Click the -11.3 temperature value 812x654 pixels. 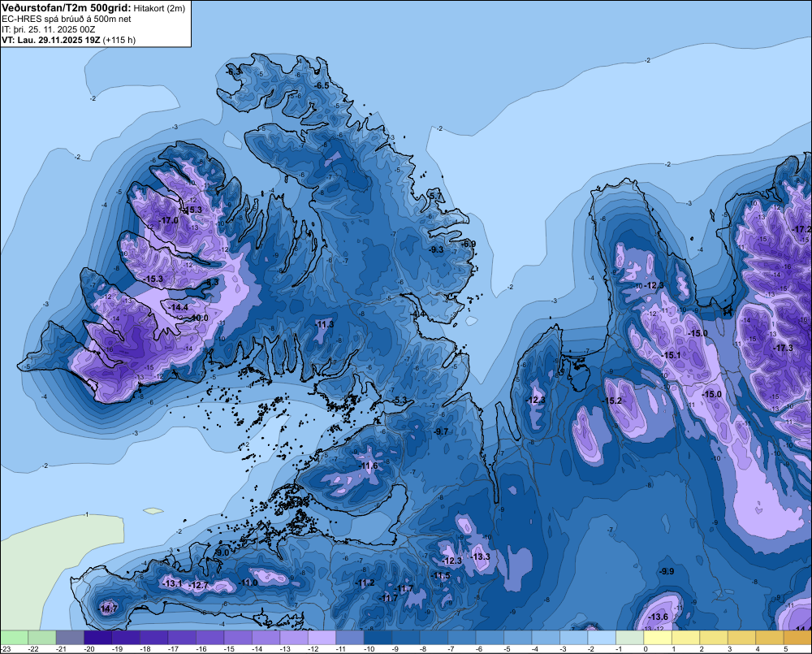tap(325, 324)
